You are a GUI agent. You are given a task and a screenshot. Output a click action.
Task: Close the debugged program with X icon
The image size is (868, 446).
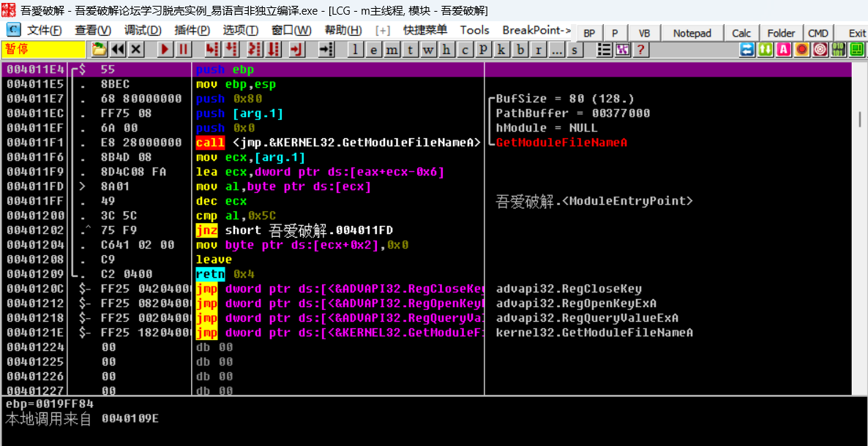tap(136, 49)
